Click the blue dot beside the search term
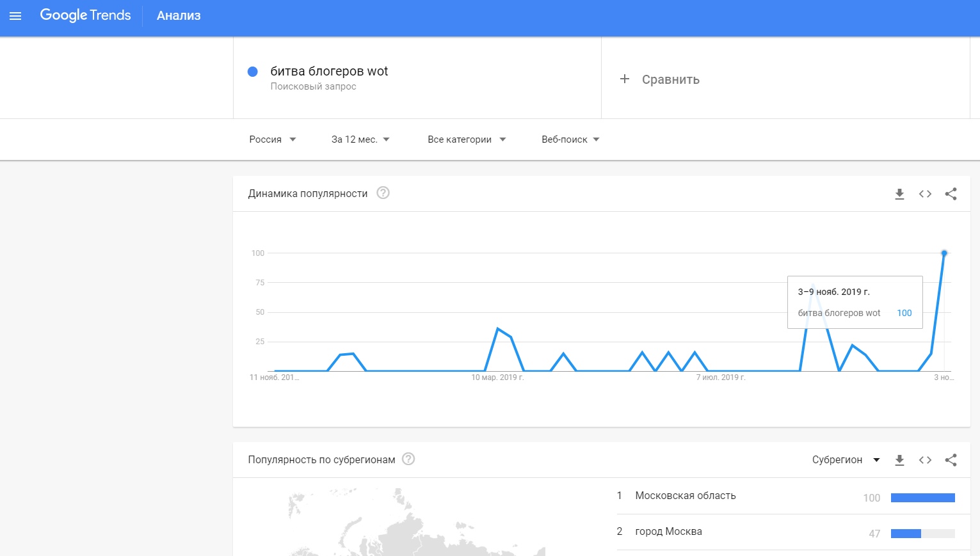The width and height of the screenshot is (980, 556). click(x=253, y=72)
